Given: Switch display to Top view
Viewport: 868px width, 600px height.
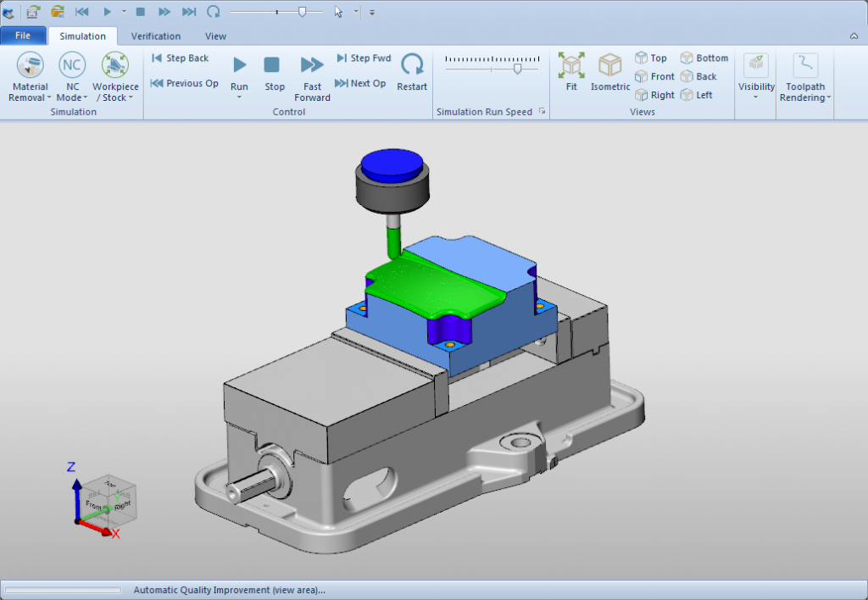Looking at the screenshot, I should point(652,58).
